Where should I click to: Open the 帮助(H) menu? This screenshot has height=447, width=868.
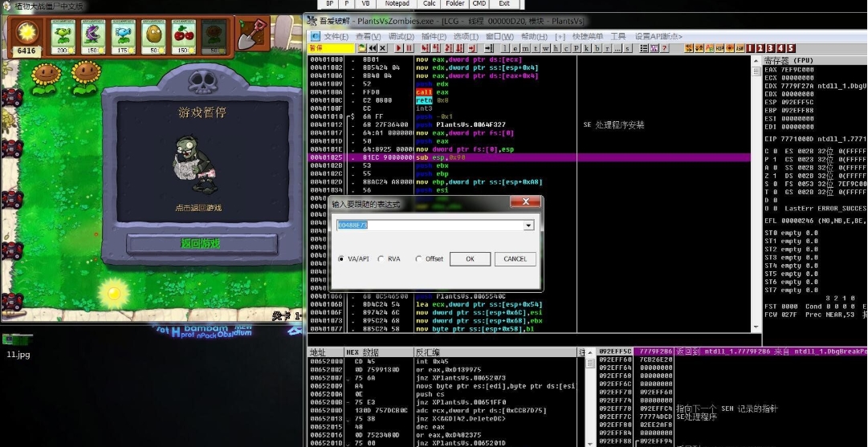tap(534, 36)
